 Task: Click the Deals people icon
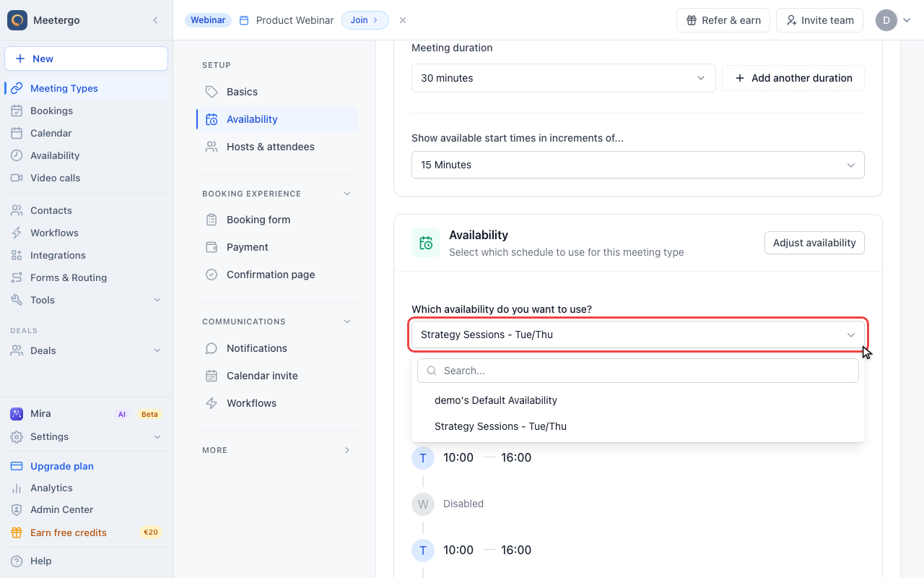(x=17, y=350)
